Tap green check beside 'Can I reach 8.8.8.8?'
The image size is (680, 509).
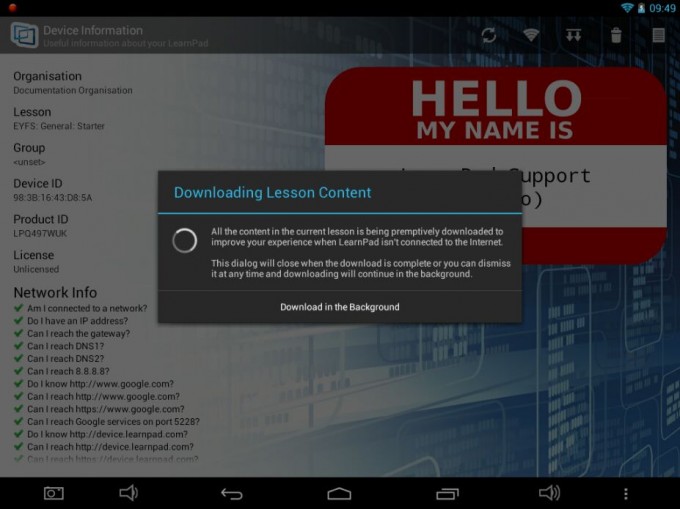[x=18, y=371]
